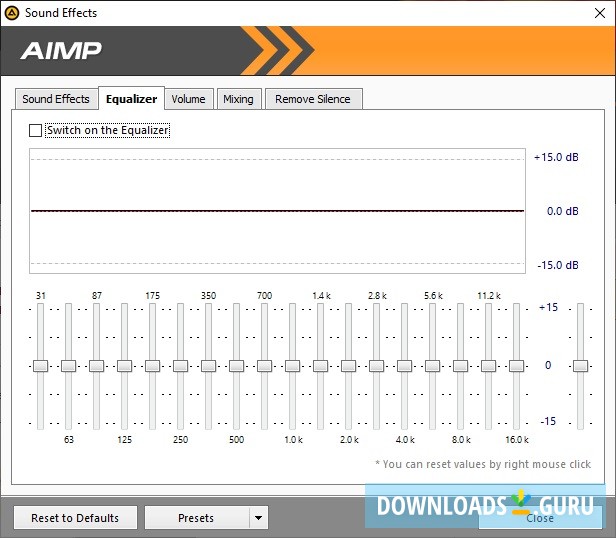616x538 pixels.
Task: Enable the Switch on the Equalizer checkbox
Action: [35, 130]
